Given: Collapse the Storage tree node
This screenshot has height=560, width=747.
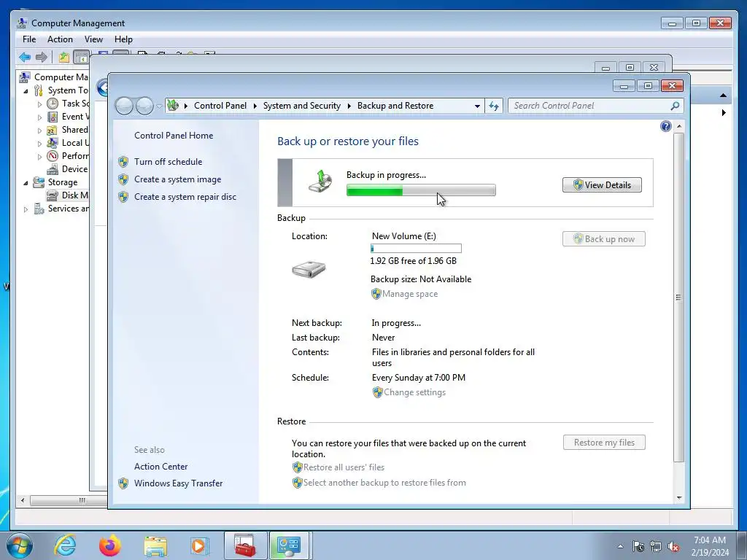Looking at the screenshot, I should pos(26,182).
